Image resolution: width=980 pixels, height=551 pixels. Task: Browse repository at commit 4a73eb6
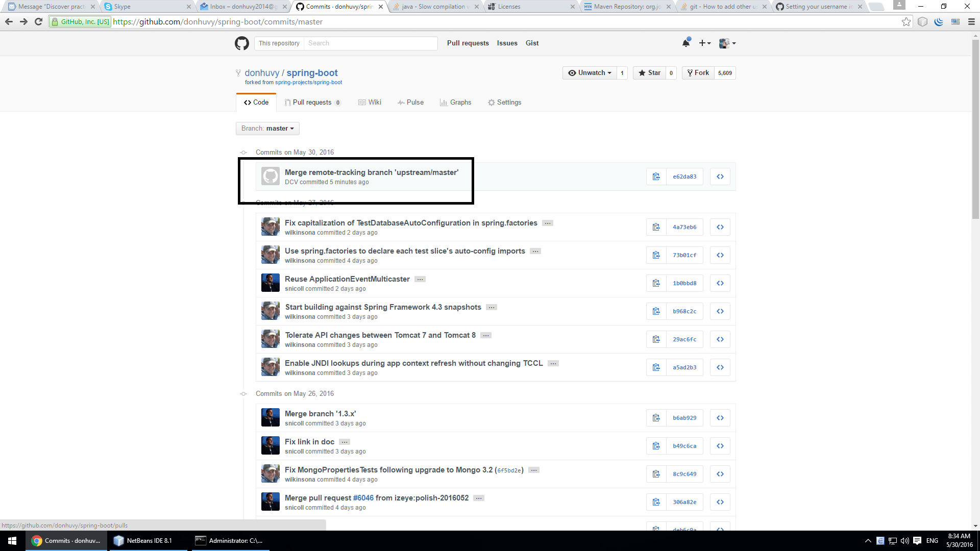[x=720, y=227]
